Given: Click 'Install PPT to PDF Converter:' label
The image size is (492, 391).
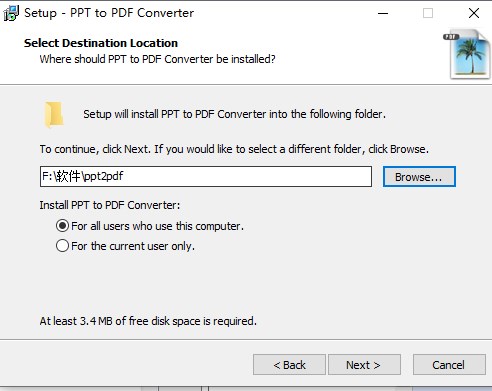Looking at the screenshot, I should coord(110,205).
